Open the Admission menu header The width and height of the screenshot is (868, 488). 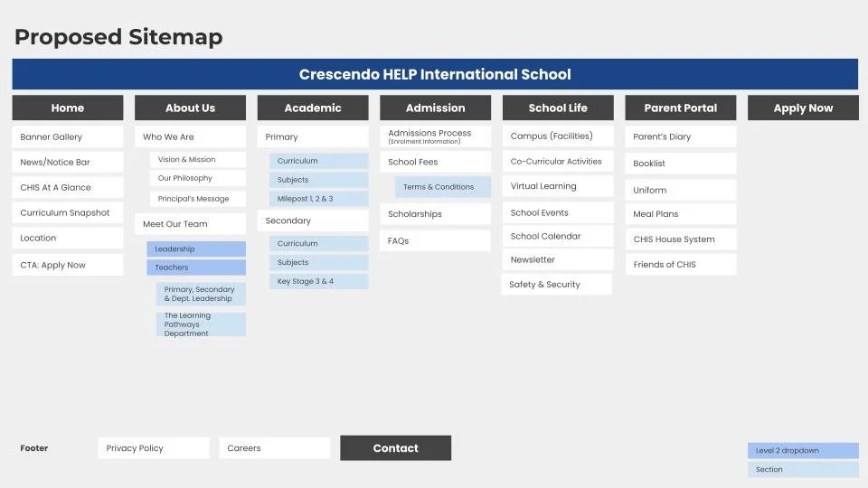tap(435, 108)
